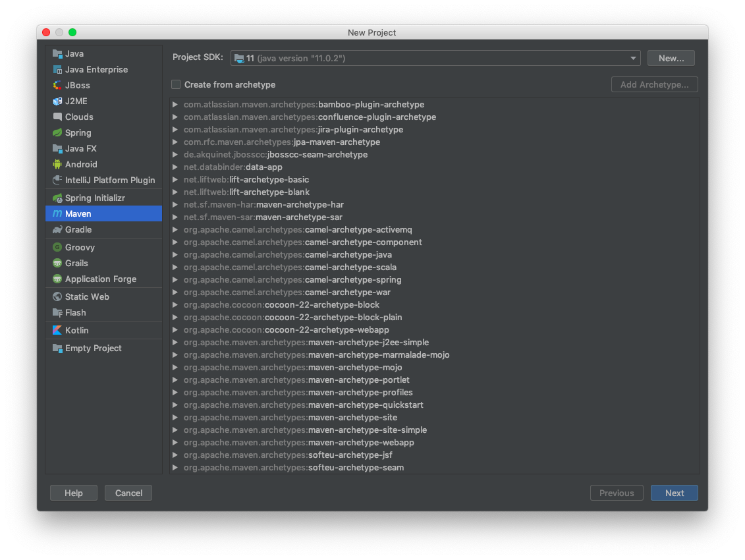Screen dimensions: 745x560
Task: Pick the Empty Project icon
Action: [x=57, y=349]
